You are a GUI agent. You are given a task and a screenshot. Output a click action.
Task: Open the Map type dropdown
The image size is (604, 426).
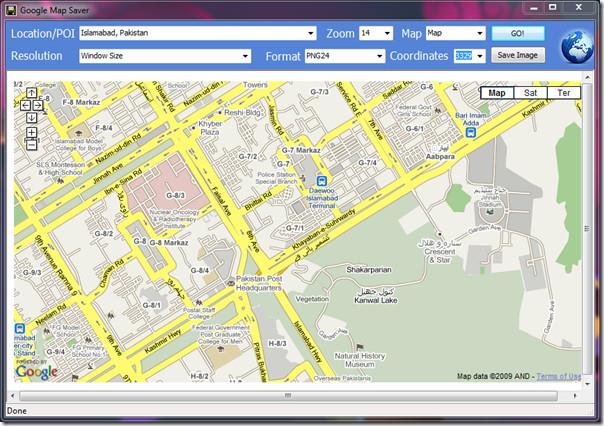pyautogui.click(x=480, y=34)
